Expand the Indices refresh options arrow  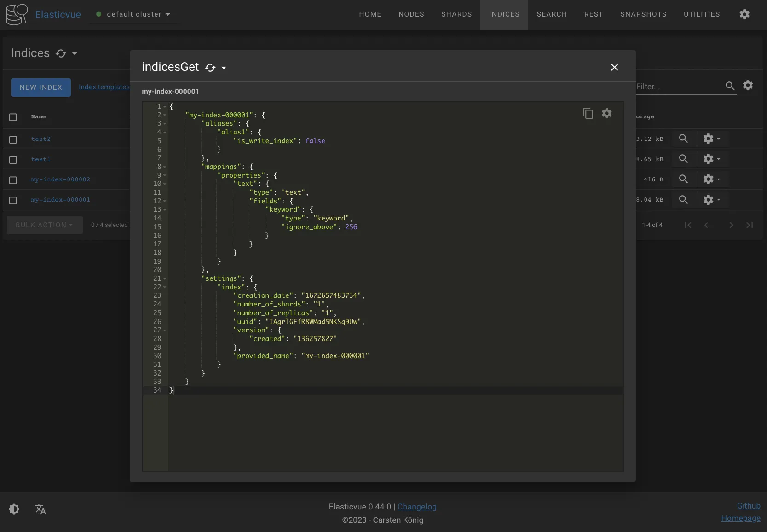pyautogui.click(x=75, y=53)
